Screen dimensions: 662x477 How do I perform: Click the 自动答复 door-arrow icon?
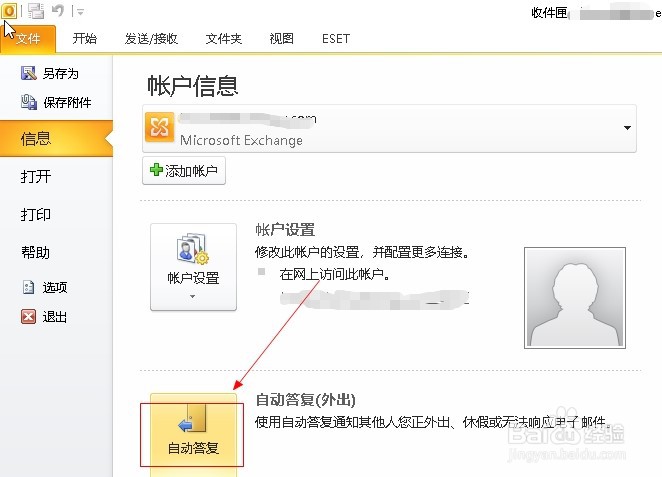(193, 419)
